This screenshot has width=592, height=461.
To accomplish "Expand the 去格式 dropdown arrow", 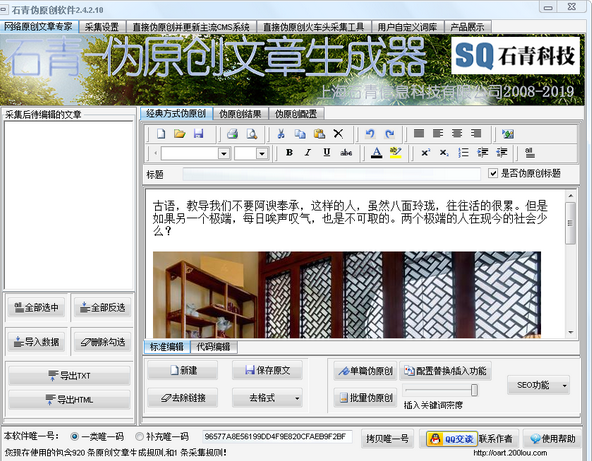I will [x=297, y=398].
